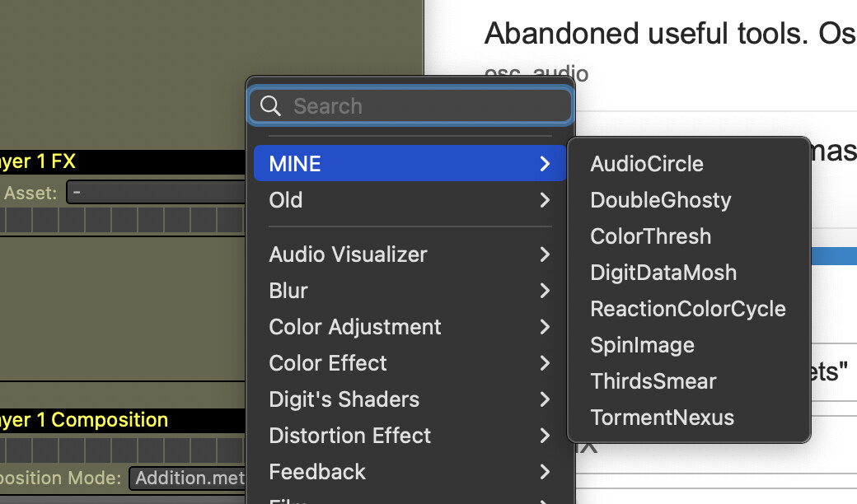
Task: Apply the ColorThresh effect
Action: [650, 236]
